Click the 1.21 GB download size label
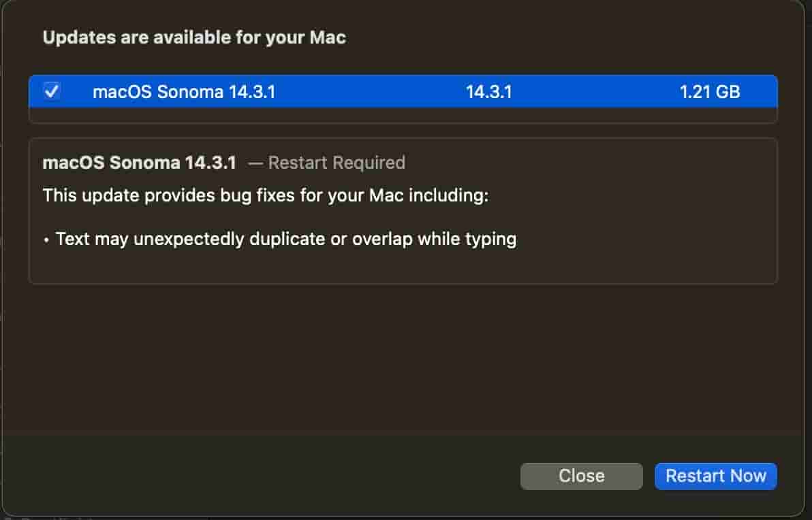The width and height of the screenshot is (812, 520). pyautogui.click(x=710, y=92)
